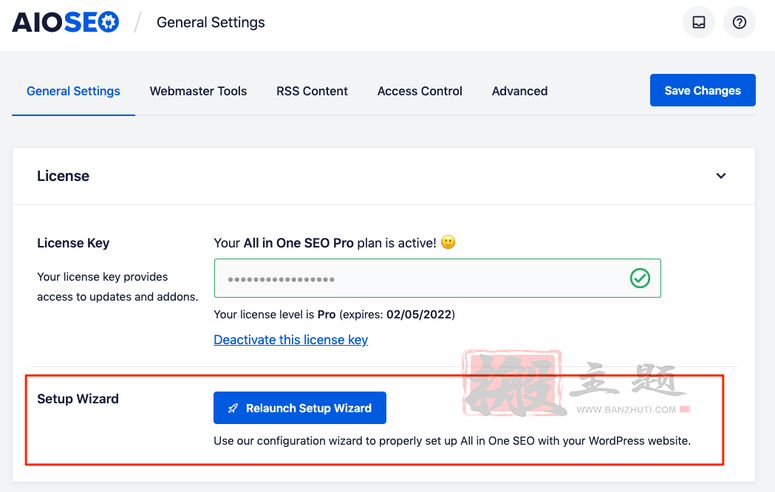Click Deactivate this license key link

point(291,340)
